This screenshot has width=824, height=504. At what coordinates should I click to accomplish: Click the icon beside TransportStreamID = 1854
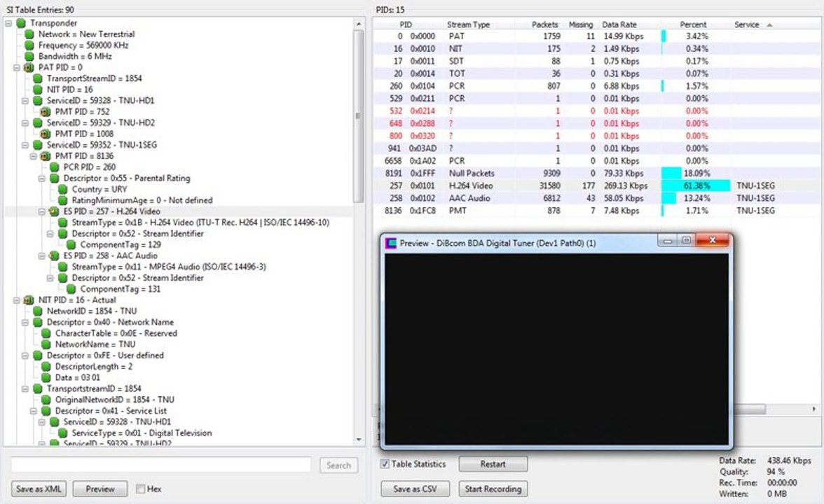point(37,78)
